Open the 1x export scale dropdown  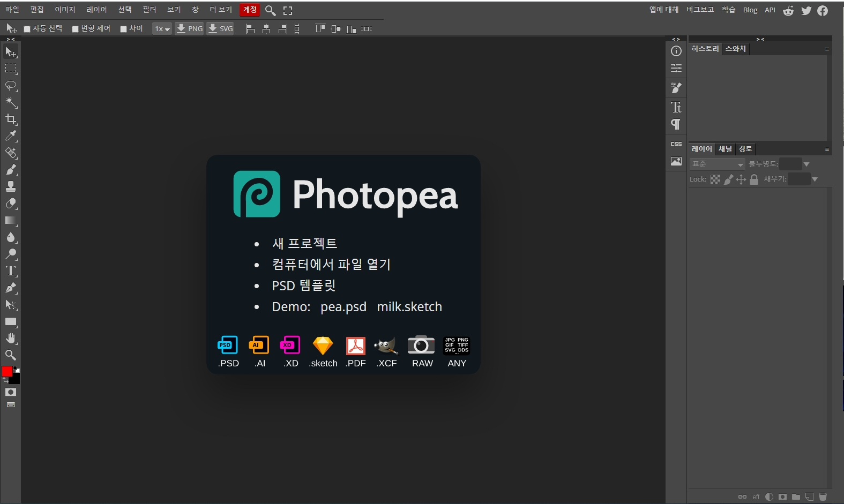(x=162, y=29)
